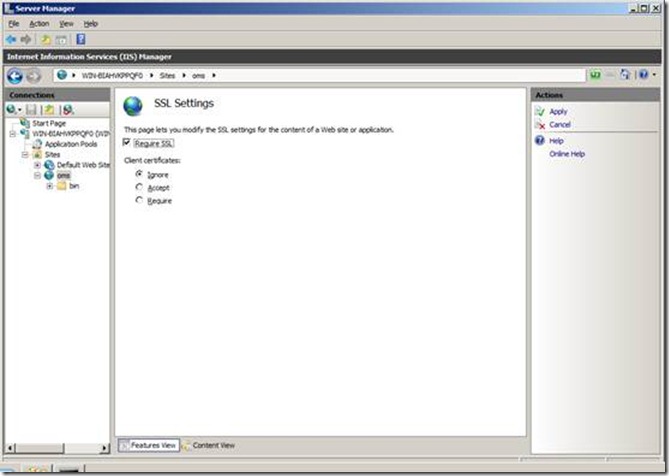Open the Create Connection dropdown arrow

click(x=19, y=110)
